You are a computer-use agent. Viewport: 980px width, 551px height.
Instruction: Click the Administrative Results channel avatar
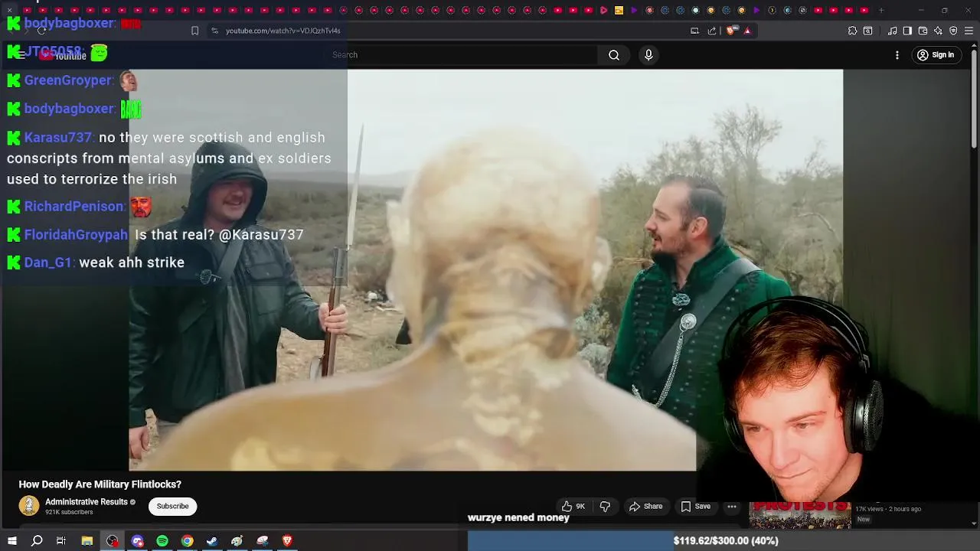coord(29,506)
